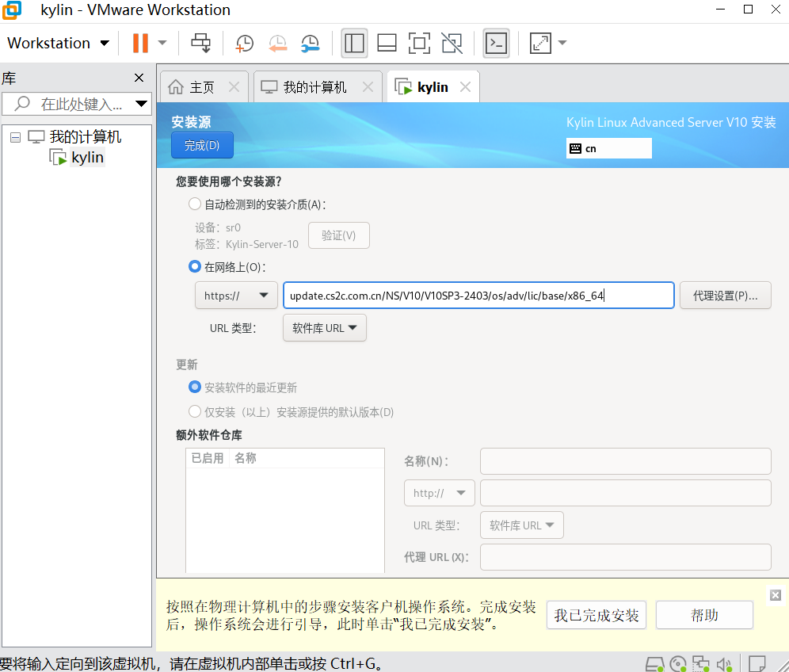The width and height of the screenshot is (789, 672).
Task: Switch to the kylin tab
Action: 433,88
